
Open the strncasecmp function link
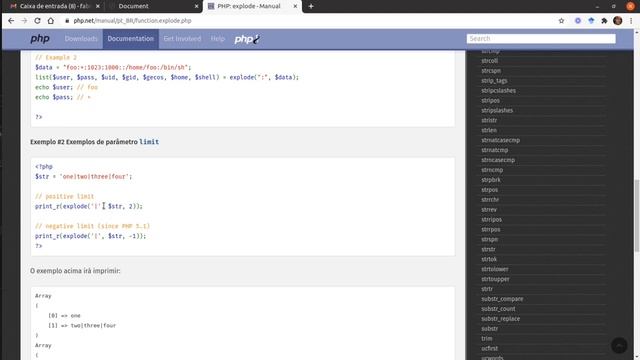pos(498,160)
